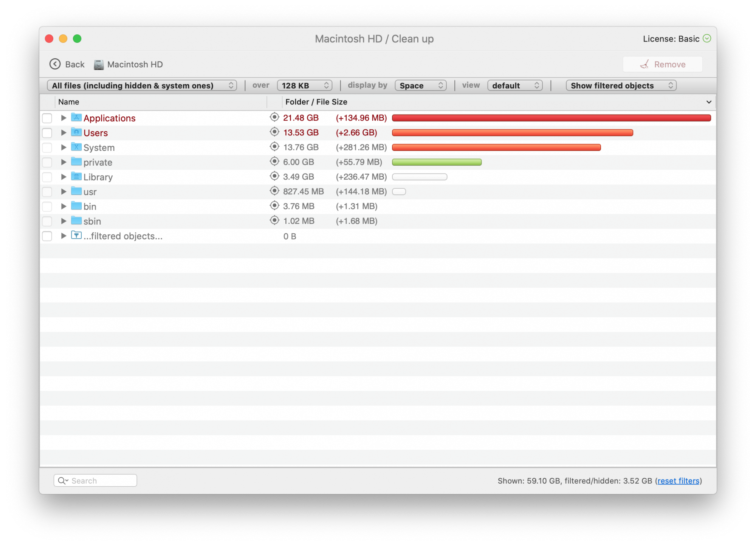This screenshot has height=546, width=756.
Task: Click the Users 13.53 GB size value
Action: (x=301, y=133)
